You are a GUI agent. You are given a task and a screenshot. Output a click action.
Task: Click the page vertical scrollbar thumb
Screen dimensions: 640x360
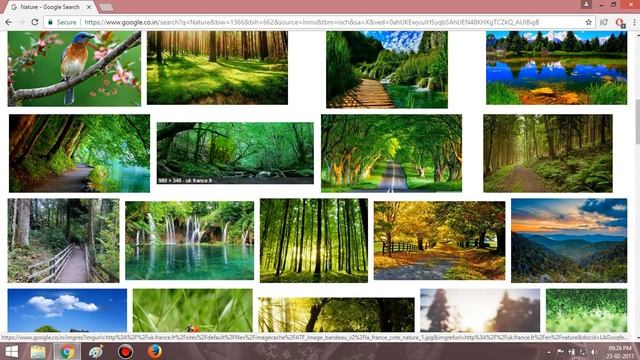point(637,121)
